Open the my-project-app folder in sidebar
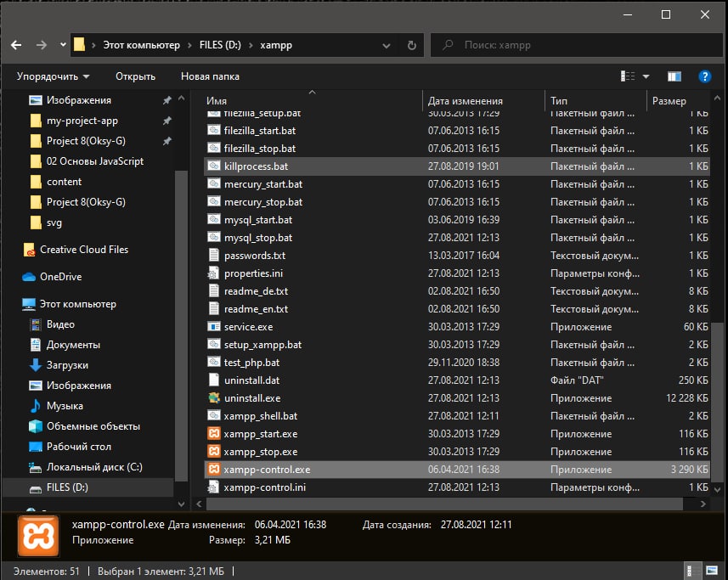Image resolution: width=728 pixels, height=580 pixels. pyautogui.click(x=82, y=121)
